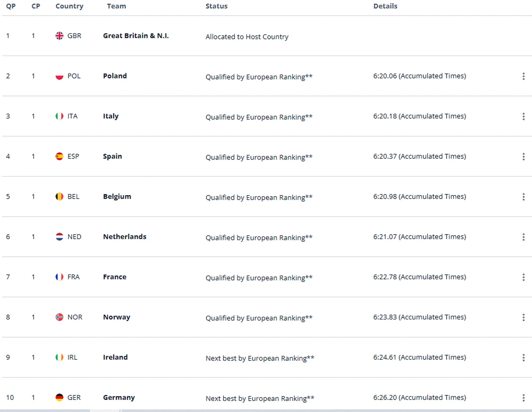Open the Netherlands team link

click(125, 237)
